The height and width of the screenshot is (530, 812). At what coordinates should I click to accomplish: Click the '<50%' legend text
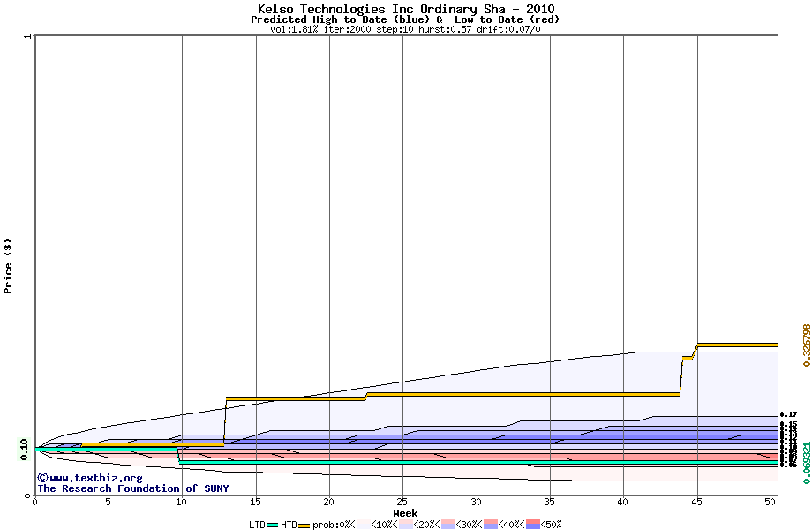tap(551, 525)
